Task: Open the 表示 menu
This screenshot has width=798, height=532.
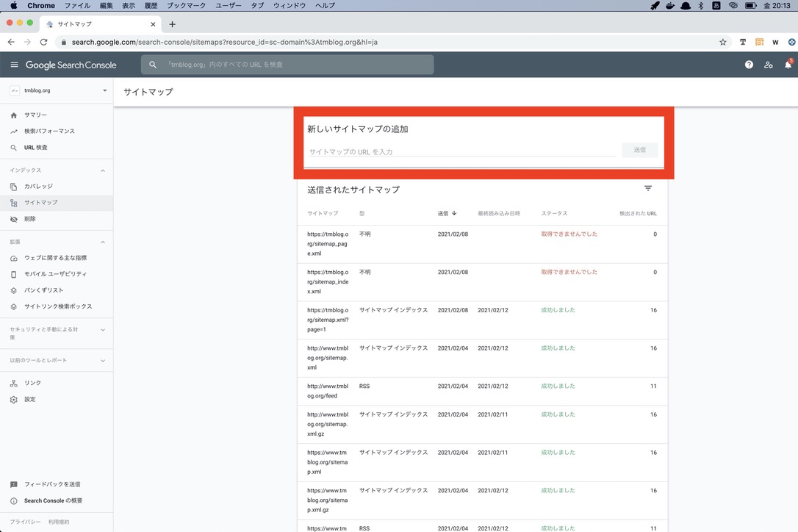Action: point(129,6)
